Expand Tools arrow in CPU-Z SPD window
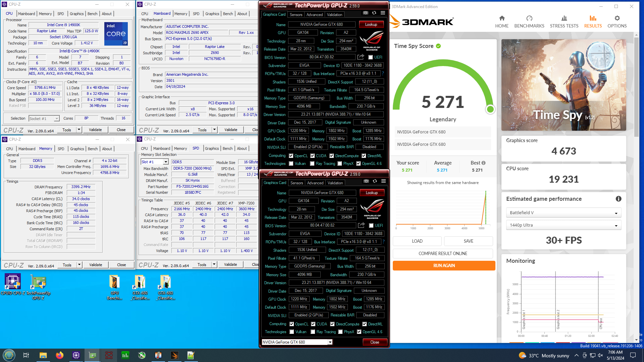Screen dimensions: 644x362 tap(214, 264)
